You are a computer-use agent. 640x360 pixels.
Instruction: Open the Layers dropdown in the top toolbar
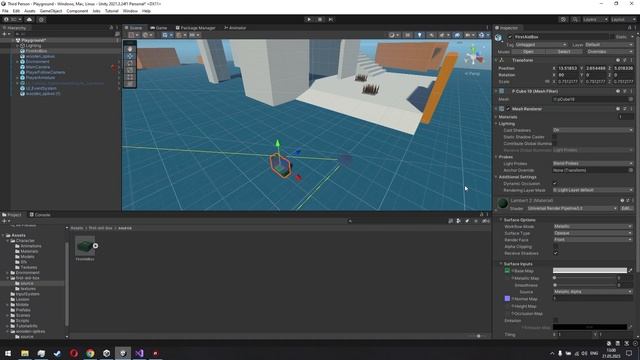595,19
